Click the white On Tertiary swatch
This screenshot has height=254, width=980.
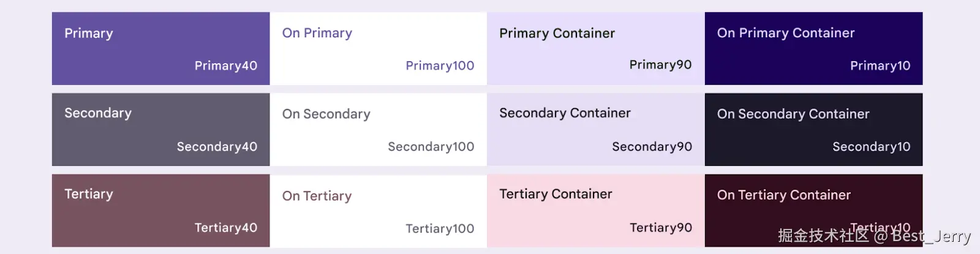pyautogui.click(x=378, y=211)
